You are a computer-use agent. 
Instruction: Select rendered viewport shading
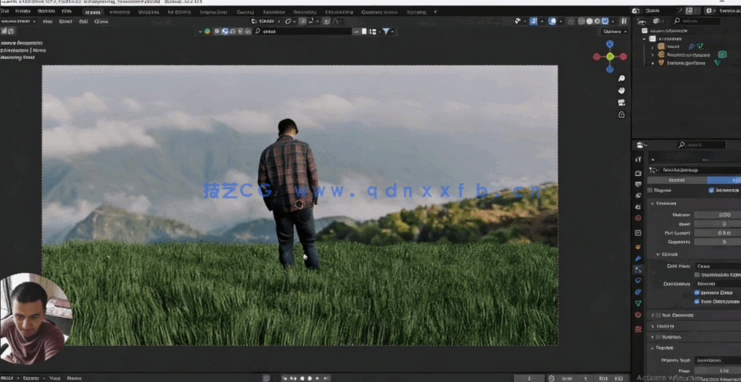click(x=604, y=21)
